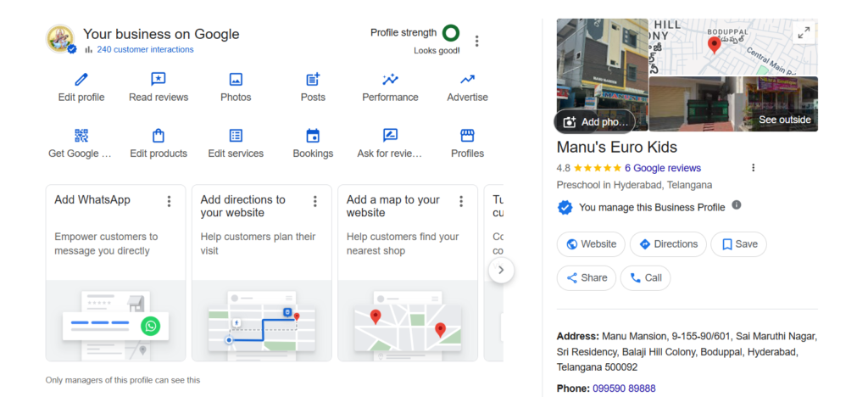This screenshot has height=397, width=868.
Task: Open the Add WhatsApp card options menu
Action: click(x=169, y=201)
